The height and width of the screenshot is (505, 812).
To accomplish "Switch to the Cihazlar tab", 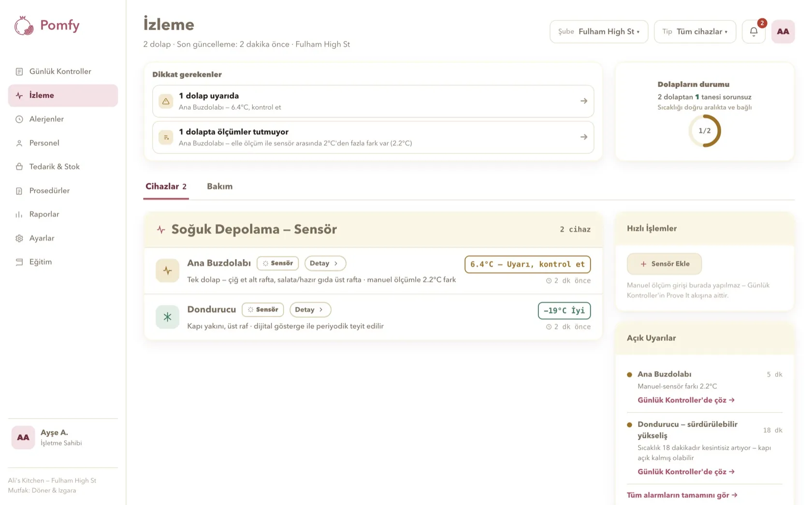I will (x=166, y=187).
